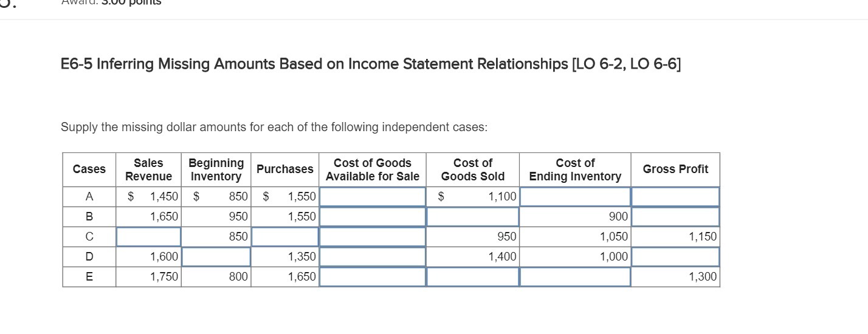Click Case C gross profit value 1,150

(703, 236)
